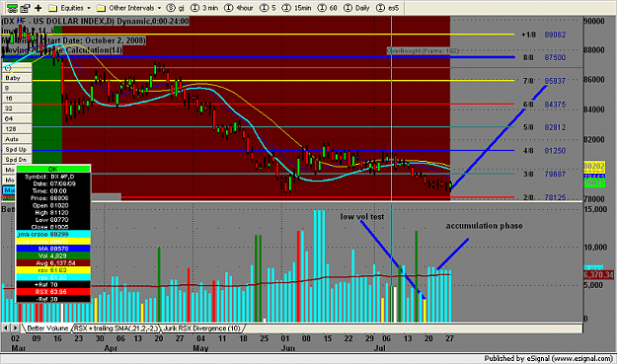Click the OverBought (Frame: 192) label
Image resolution: width=617 pixels, height=364 pixels.
(x=423, y=51)
